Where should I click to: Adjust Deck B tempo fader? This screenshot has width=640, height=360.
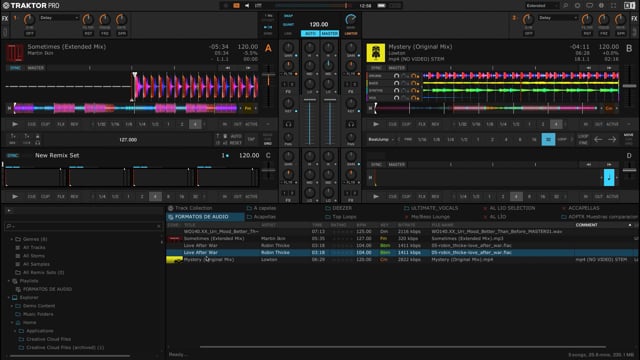pyautogui.click(x=629, y=86)
